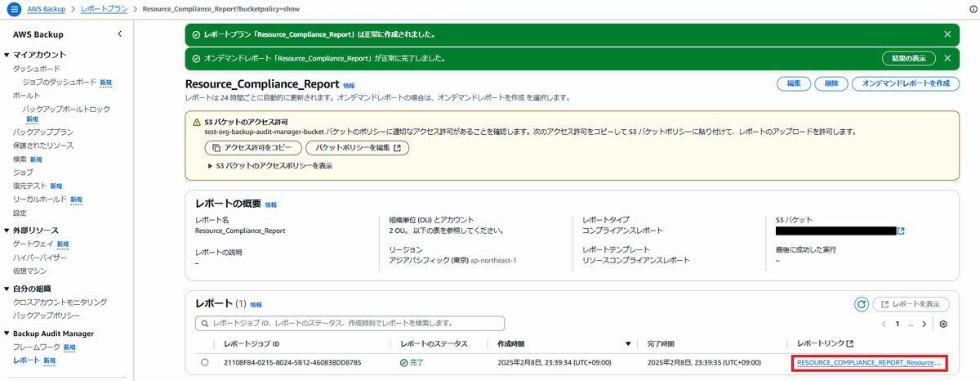Open report table settings gear
Viewport: 980px width, 381px height.
coord(943,324)
